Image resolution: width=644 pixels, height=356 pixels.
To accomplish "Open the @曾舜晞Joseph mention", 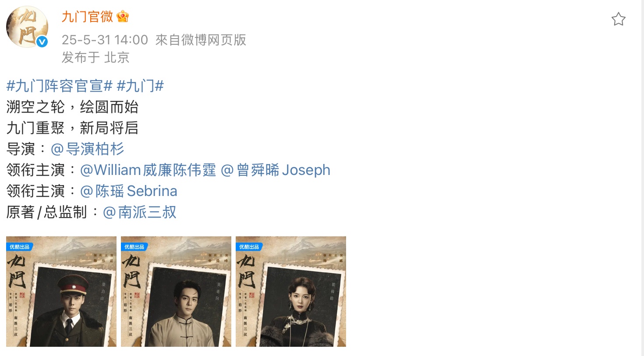I will point(276,170).
